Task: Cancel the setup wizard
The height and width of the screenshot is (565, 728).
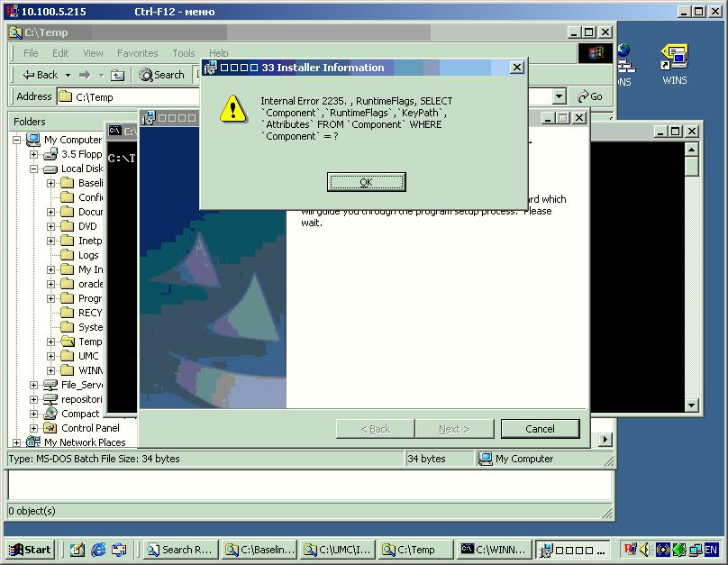Action: tap(540, 429)
